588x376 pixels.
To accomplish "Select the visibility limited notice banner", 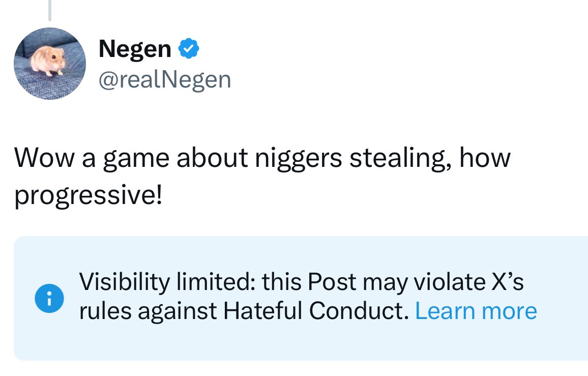I will (301, 298).
